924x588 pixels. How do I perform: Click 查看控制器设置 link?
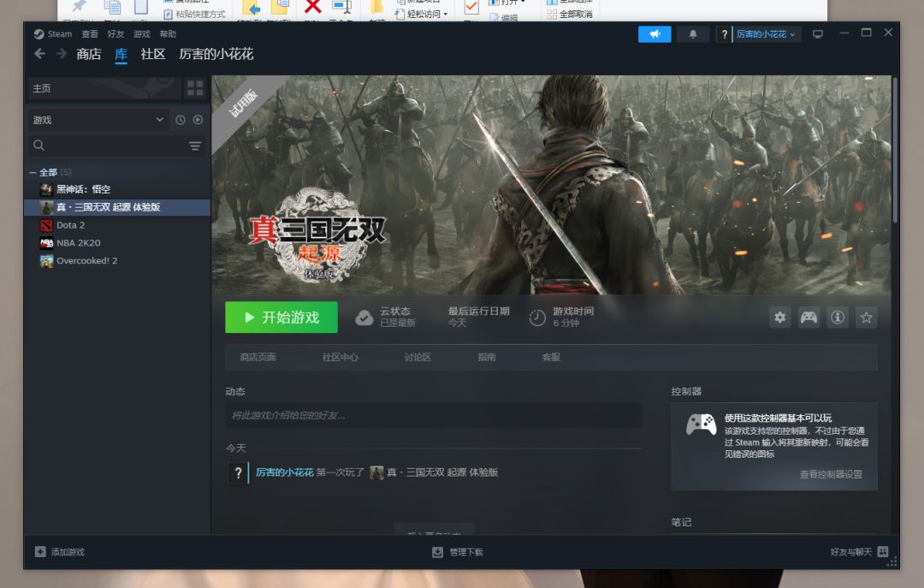tap(831, 474)
